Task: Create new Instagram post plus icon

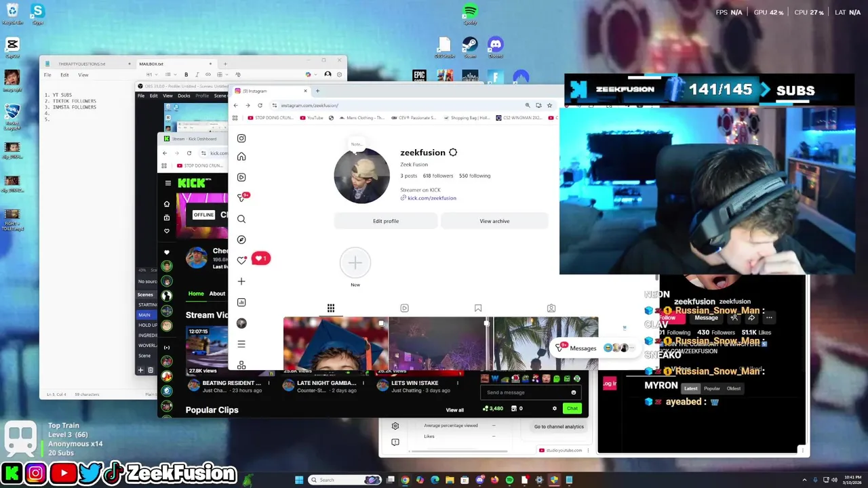Action: coord(241,281)
